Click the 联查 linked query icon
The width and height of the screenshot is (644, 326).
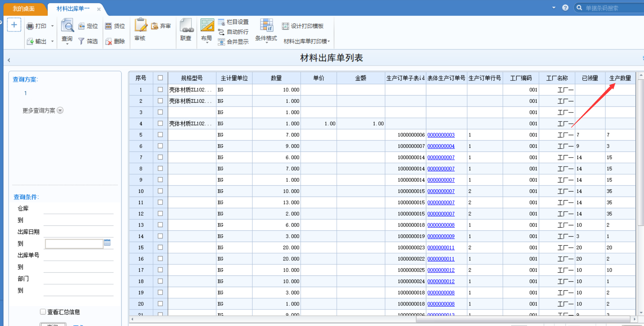coord(186,25)
